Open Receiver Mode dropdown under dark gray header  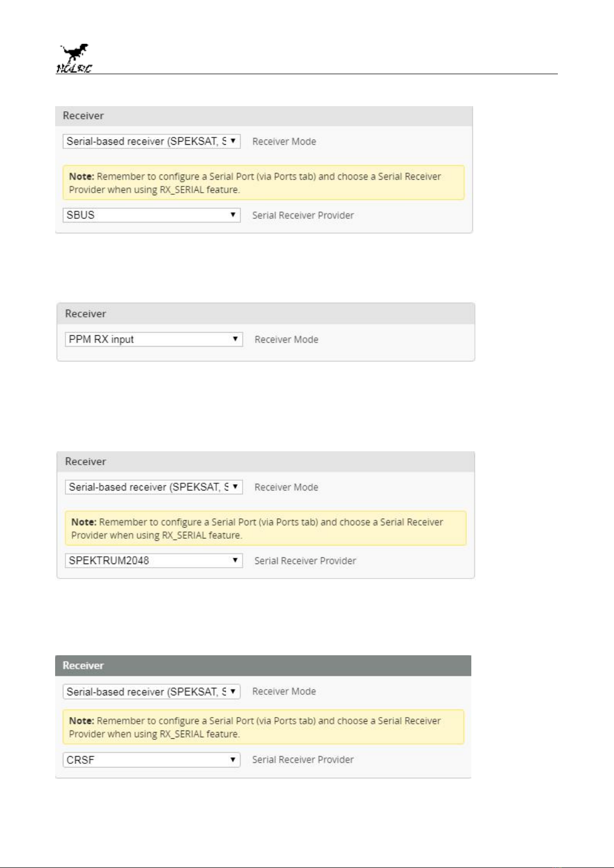point(151,691)
